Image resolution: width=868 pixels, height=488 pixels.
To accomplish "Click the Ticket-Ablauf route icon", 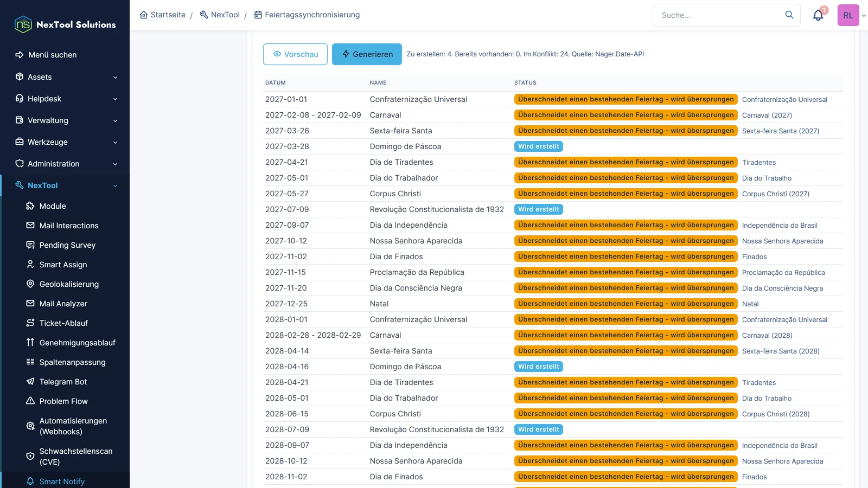I will click(30, 323).
